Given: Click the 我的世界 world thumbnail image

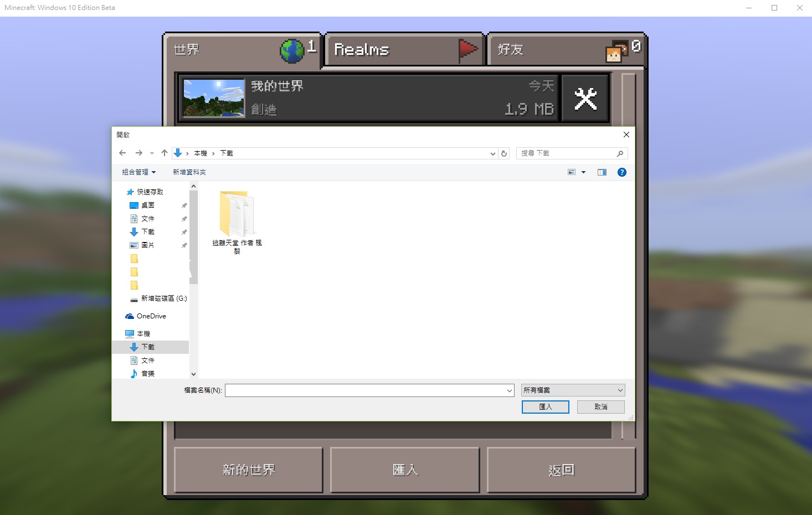Looking at the screenshot, I should coord(214,98).
